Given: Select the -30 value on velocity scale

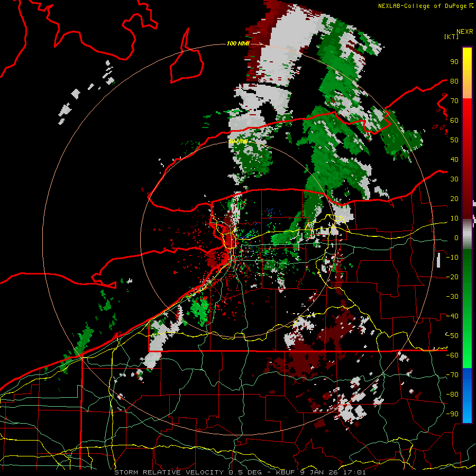Looking at the screenshot, I should point(452,297).
